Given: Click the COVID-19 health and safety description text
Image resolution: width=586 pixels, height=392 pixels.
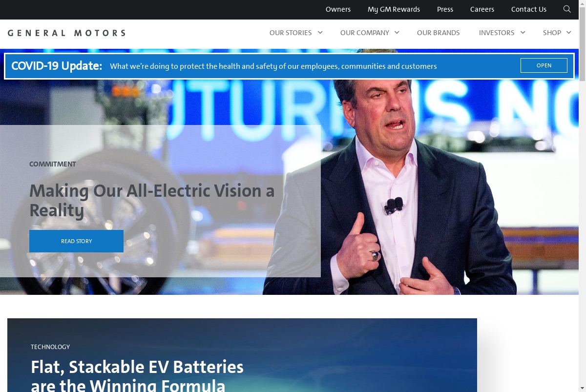Looking at the screenshot, I should pos(273,66).
